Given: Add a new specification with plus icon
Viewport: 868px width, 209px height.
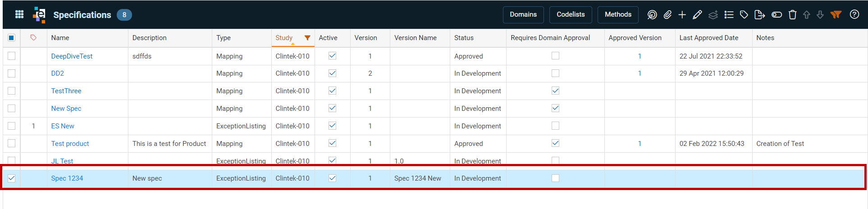Looking at the screenshot, I should (682, 15).
